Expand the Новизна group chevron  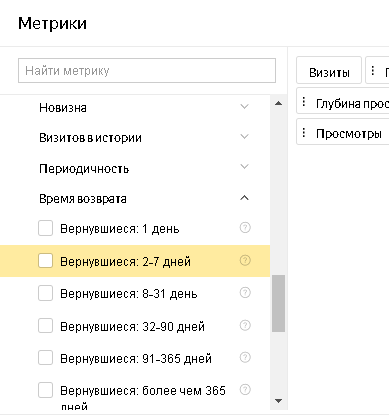click(x=244, y=107)
